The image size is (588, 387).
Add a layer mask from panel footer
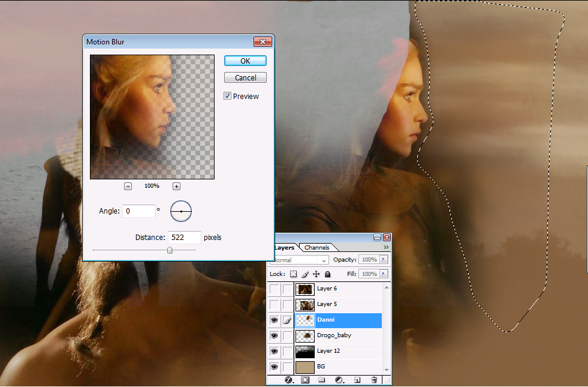coord(304,380)
